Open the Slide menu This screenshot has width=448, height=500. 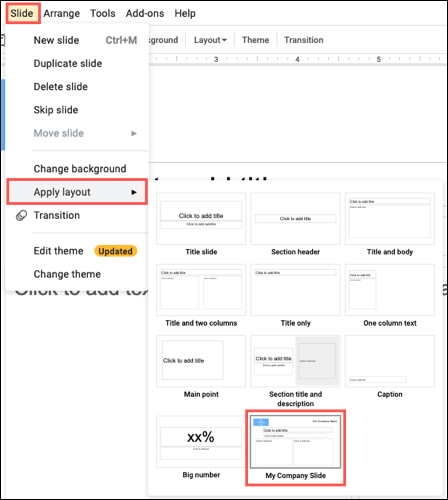(22, 13)
